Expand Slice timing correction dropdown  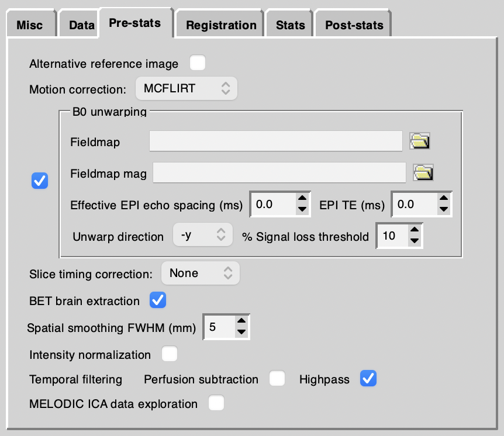click(200, 273)
